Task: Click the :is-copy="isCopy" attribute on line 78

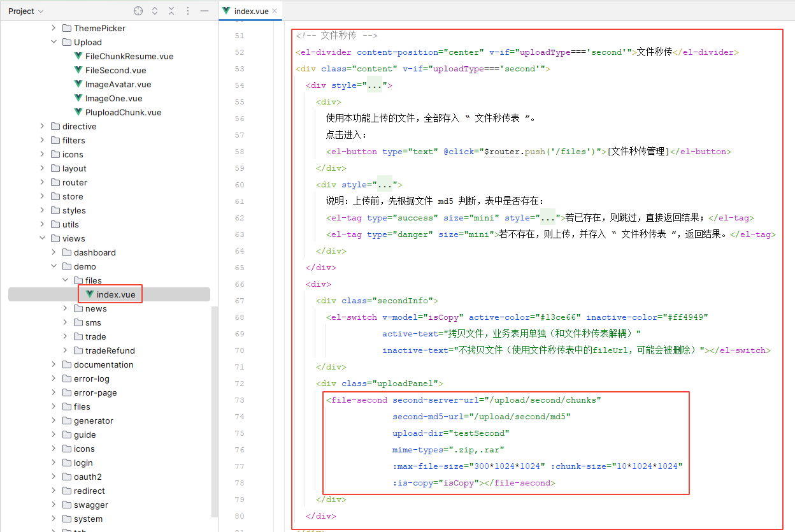Action: pyautogui.click(x=436, y=483)
